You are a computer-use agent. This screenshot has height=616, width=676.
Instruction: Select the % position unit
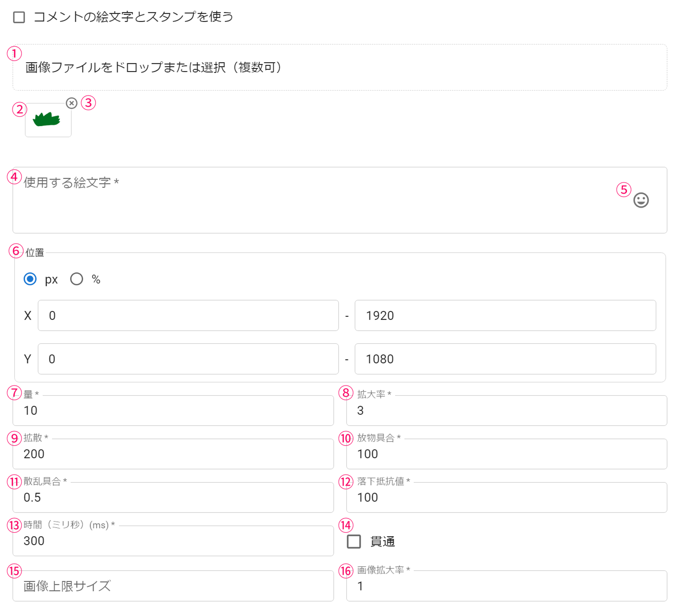coord(76,279)
